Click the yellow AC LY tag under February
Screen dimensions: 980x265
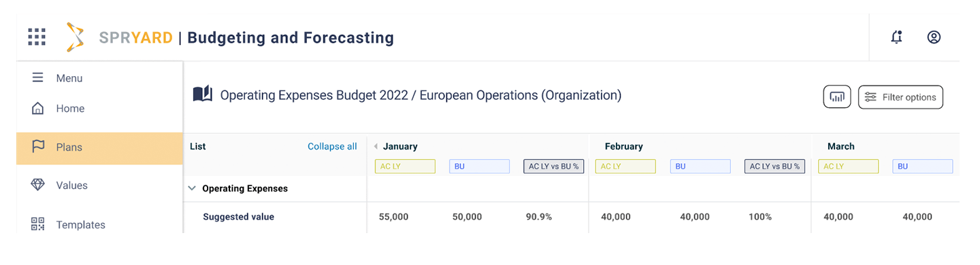[625, 166]
